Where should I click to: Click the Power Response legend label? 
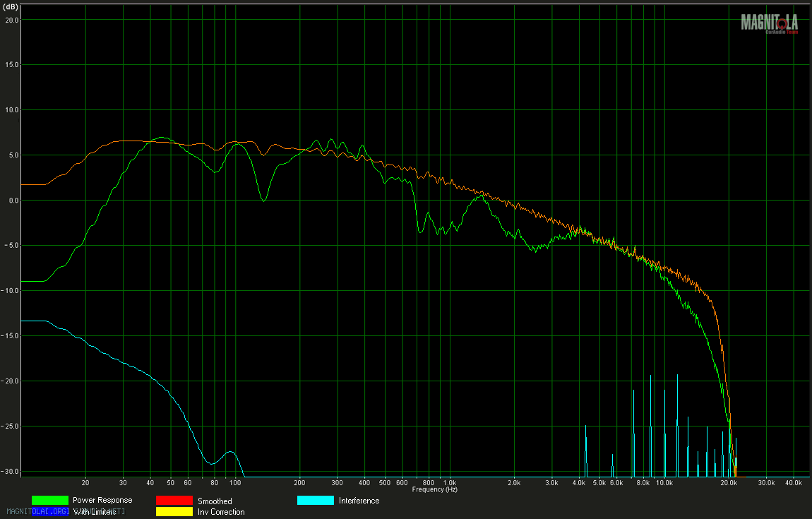tap(102, 501)
